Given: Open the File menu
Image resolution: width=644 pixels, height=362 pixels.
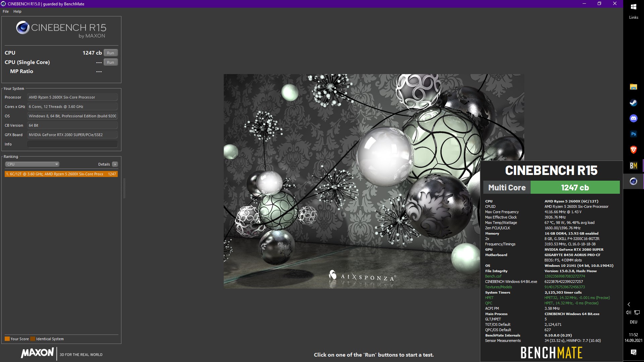Looking at the screenshot, I should pos(6,11).
